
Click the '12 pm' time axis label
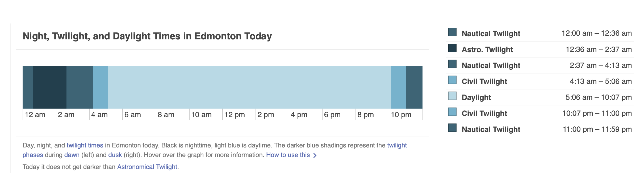[235, 115]
